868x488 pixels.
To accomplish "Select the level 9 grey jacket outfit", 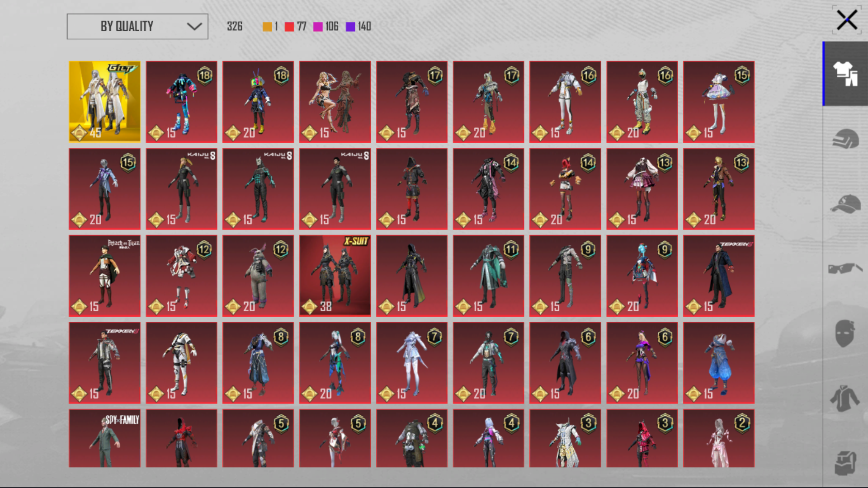I will coord(565,276).
